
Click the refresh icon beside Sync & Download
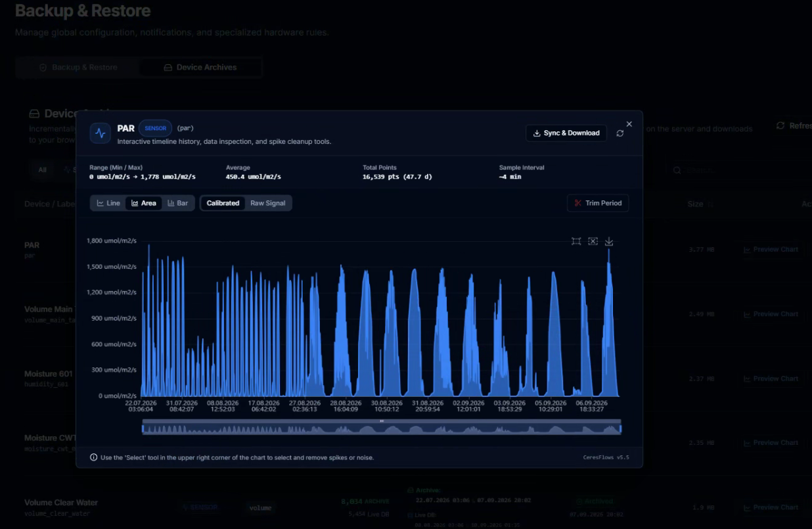pyautogui.click(x=620, y=133)
